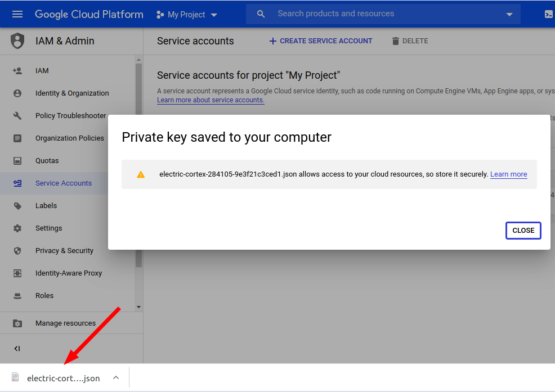The height and width of the screenshot is (392, 555).
Task: Open the hamburger navigation menu
Action: (x=17, y=14)
